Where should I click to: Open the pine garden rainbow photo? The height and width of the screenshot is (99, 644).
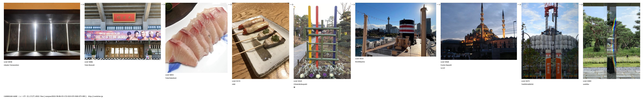click(x=612, y=41)
